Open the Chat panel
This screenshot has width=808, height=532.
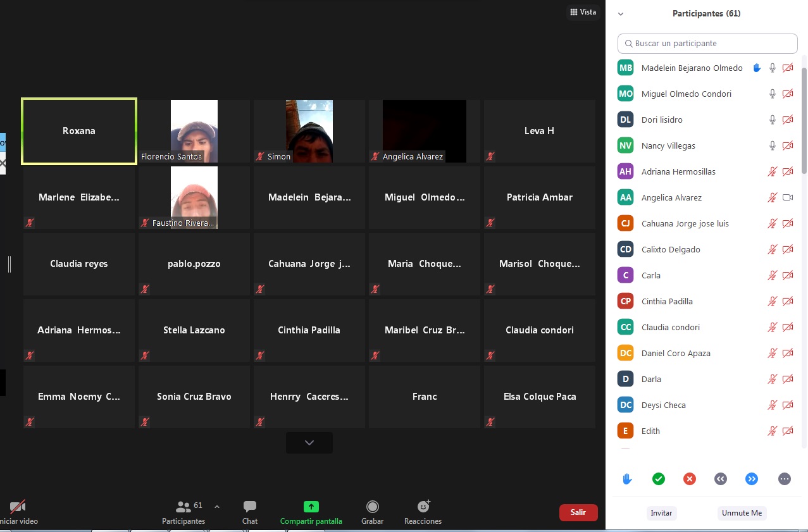point(250,512)
